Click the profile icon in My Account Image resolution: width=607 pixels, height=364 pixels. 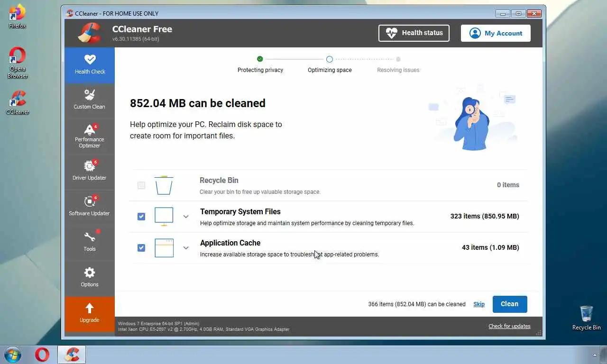[x=475, y=33]
